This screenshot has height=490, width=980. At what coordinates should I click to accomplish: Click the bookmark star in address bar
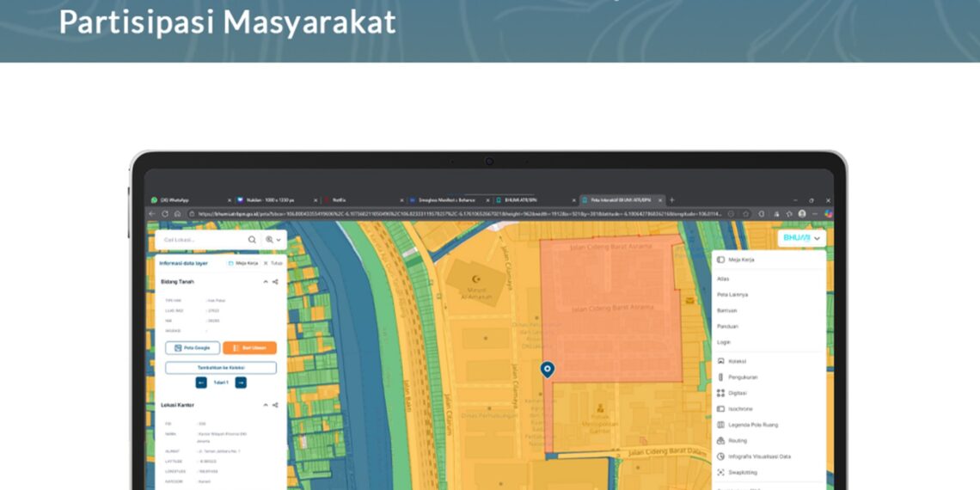(746, 214)
